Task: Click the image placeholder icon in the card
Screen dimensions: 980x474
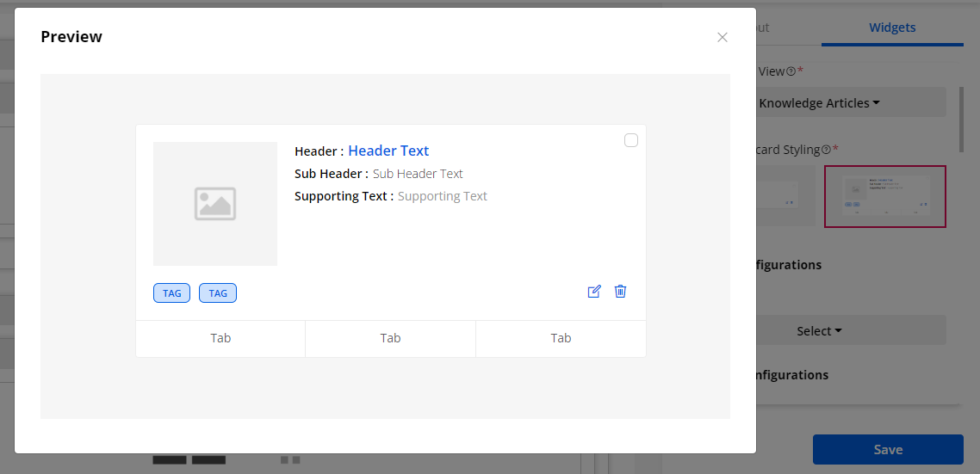Action: [x=215, y=204]
